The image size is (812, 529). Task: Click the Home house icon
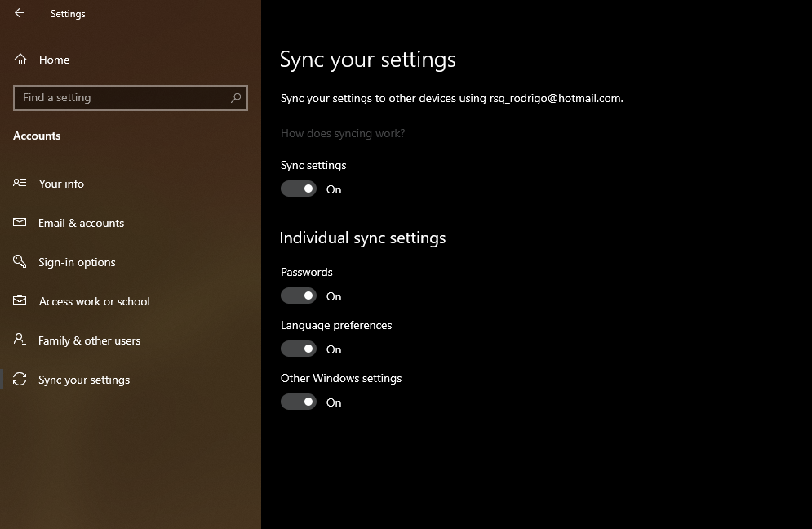[20, 60]
